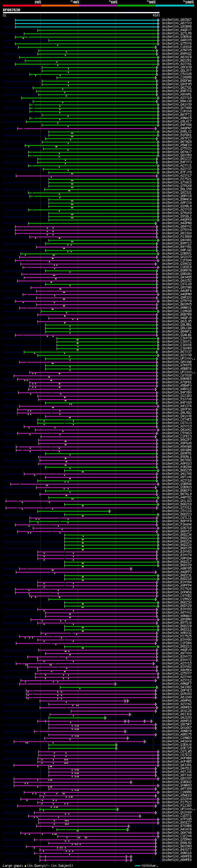Select the UniRef100_Q9C639 label
Screen dimensions: 197x868
pos(177,67)
